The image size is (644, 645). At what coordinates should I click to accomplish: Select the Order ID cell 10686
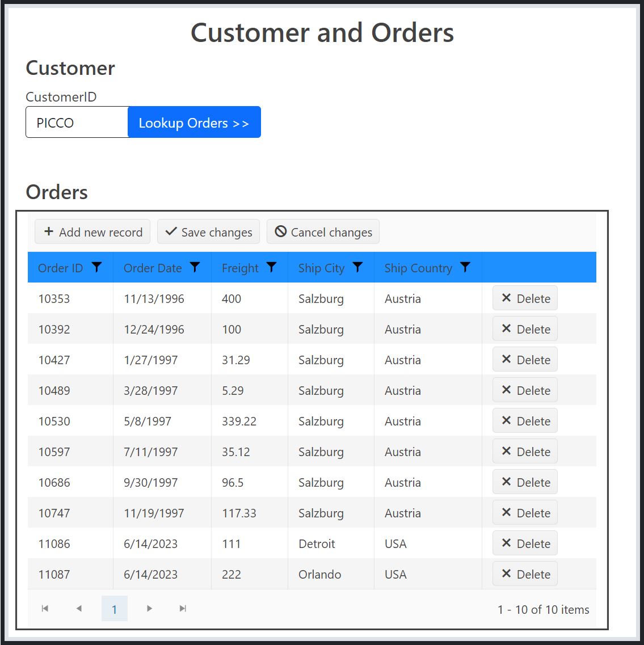(70, 482)
